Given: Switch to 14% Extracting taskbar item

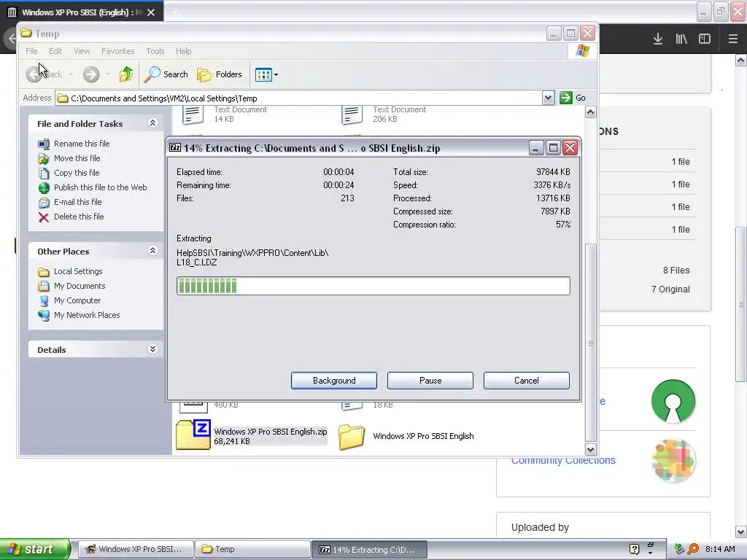Looking at the screenshot, I should (x=369, y=549).
